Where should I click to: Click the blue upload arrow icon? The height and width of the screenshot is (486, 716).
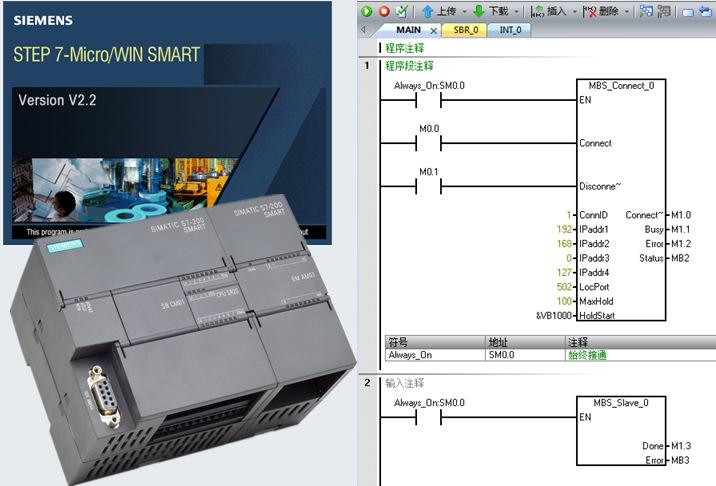point(428,11)
